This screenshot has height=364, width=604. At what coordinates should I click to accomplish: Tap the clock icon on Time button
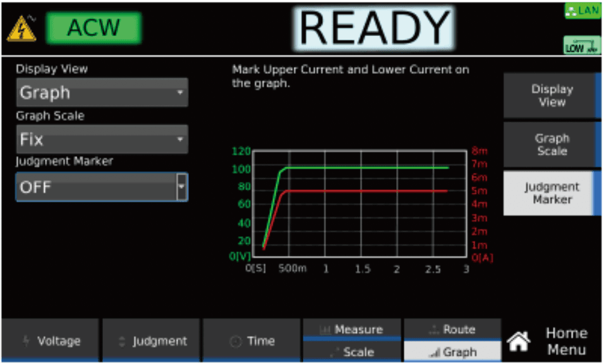tap(236, 341)
